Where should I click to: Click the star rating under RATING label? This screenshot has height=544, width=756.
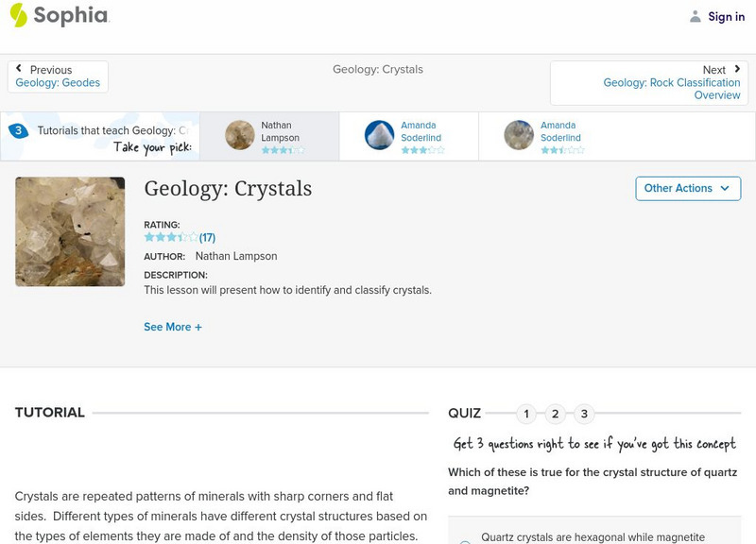click(x=171, y=237)
